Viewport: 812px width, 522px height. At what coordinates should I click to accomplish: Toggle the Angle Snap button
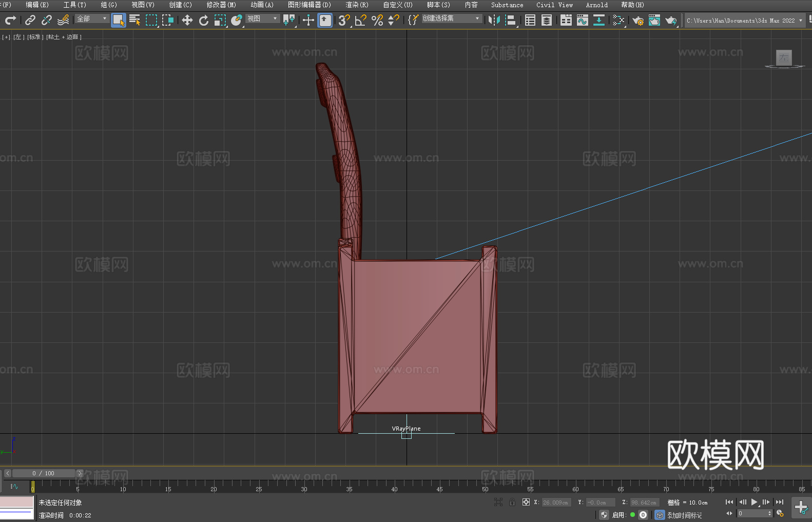[x=361, y=20]
